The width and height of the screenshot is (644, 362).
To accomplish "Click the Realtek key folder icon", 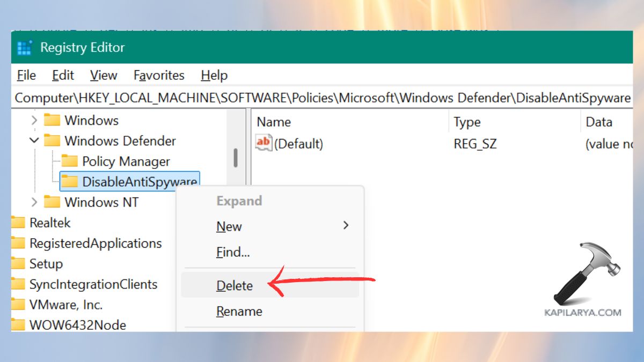I will pyautogui.click(x=18, y=223).
